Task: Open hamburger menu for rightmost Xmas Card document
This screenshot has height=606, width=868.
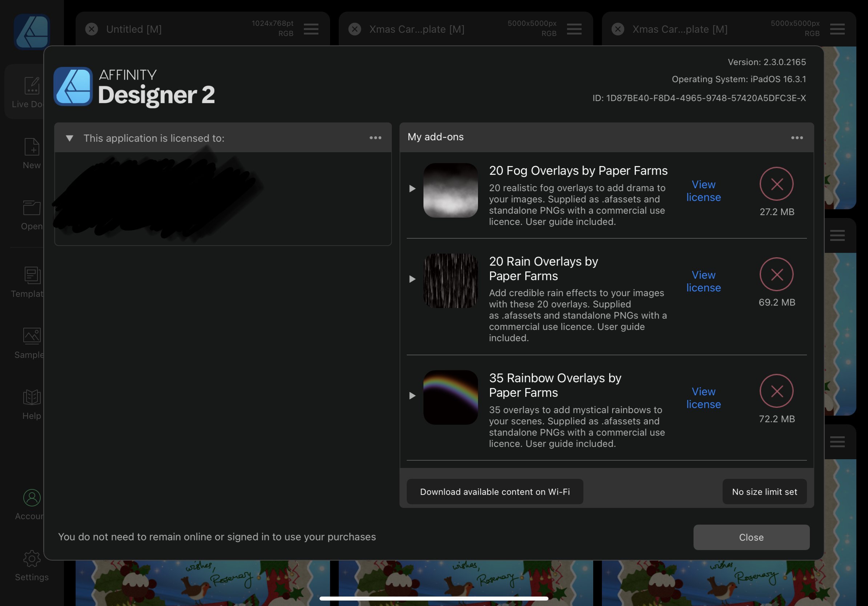Action: pyautogui.click(x=837, y=29)
